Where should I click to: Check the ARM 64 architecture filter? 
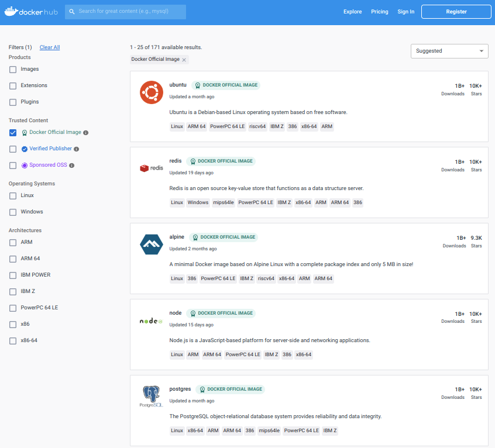[x=13, y=259]
